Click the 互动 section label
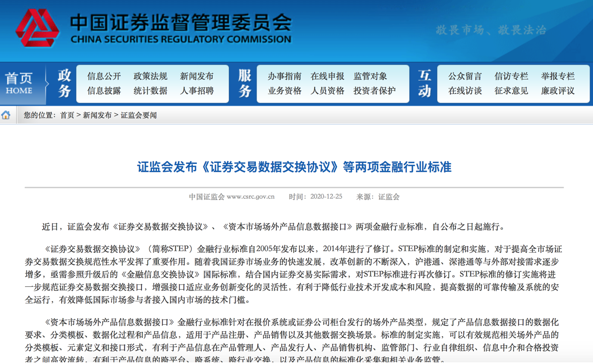 pos(424,83)
